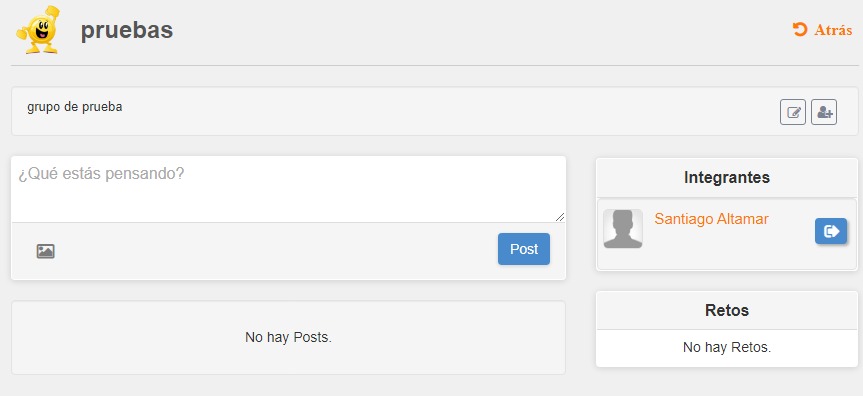Click the No hay Retos message
The width and height of the screenshot is (863, 396).
tap(727, 348)
